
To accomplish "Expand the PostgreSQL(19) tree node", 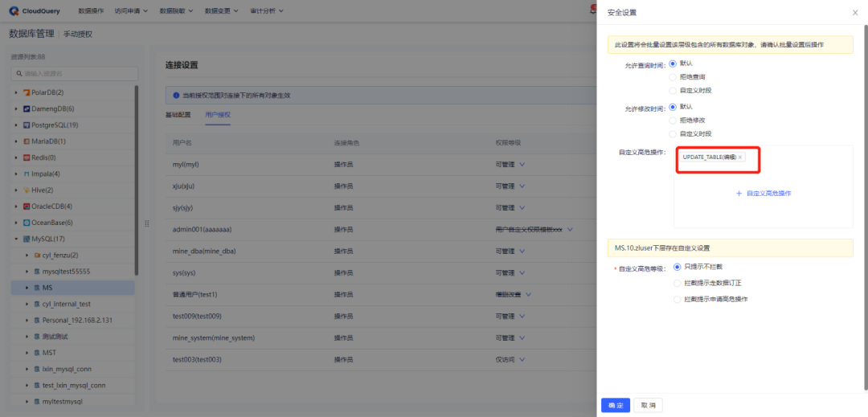I will click(16, 125).
